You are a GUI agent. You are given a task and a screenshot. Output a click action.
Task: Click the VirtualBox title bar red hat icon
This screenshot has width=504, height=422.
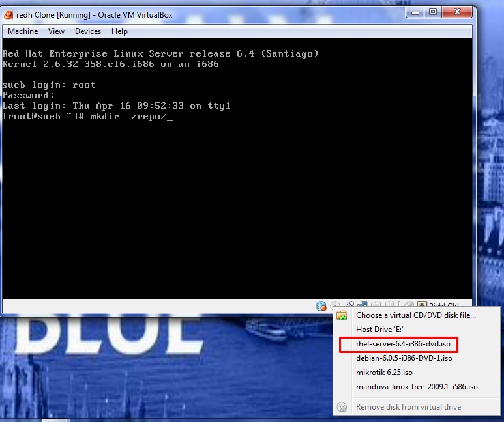[8, 15]
